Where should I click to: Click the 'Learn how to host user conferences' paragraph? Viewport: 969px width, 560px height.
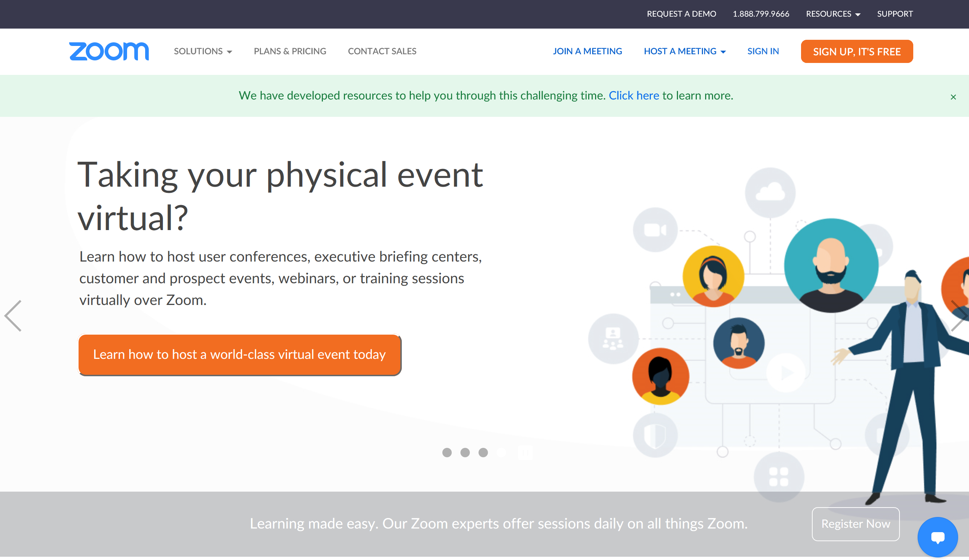pyautogui.click(x=280, y=278)
